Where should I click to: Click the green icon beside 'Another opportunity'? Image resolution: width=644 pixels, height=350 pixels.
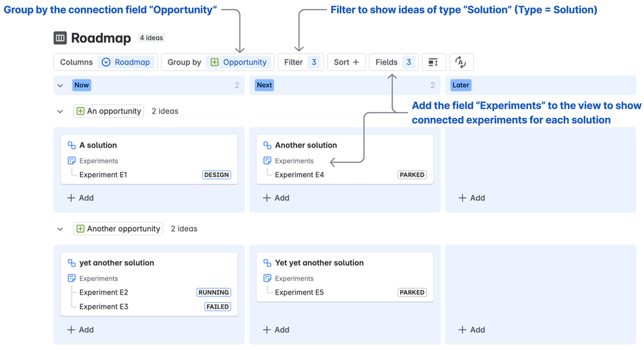click(81, 229)
